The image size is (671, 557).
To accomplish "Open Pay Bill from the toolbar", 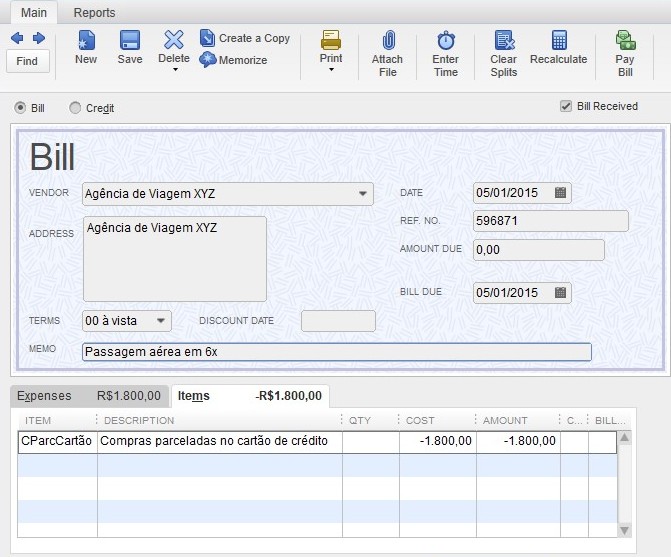I will pyautogui.click(x=625, y=41).
